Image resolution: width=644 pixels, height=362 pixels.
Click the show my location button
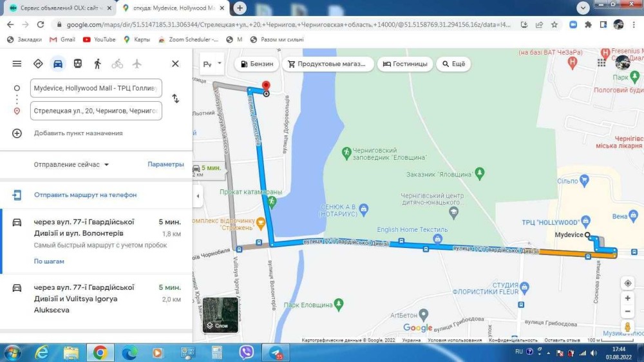(x=627, y=283)
